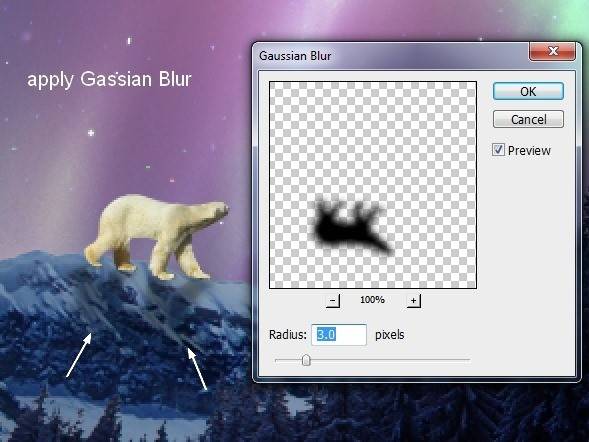Click the left white arrow on the mountain
Screen dimensions: 589x442
point(79,355)
